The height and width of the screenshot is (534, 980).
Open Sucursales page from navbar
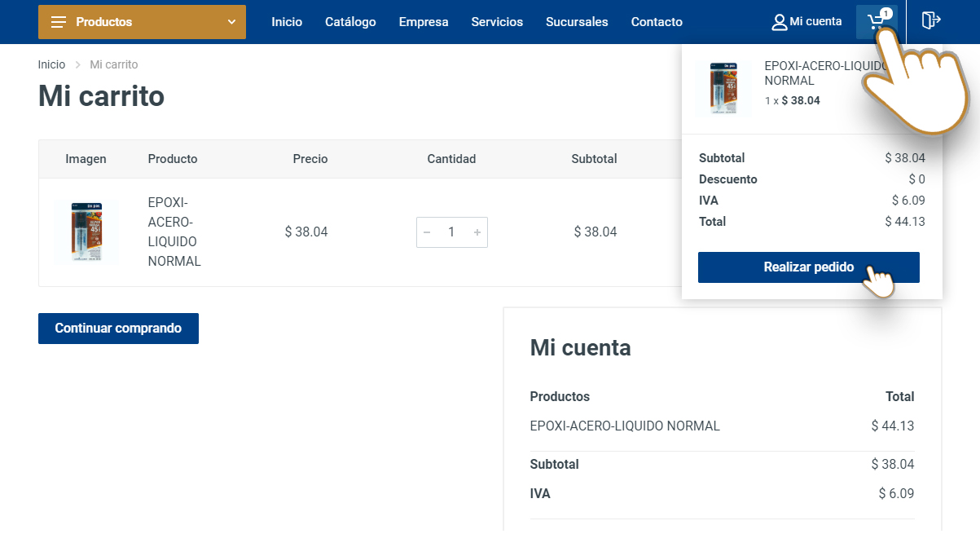577,22
